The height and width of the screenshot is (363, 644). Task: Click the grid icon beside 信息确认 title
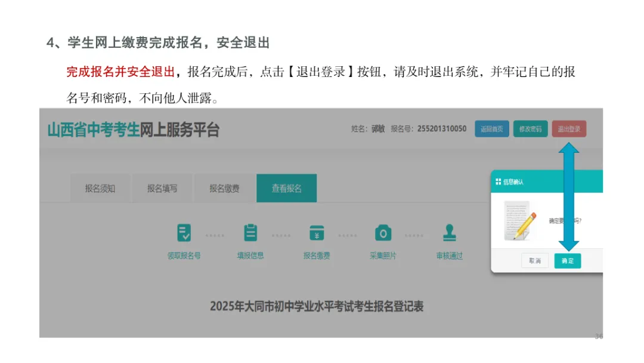[x=499, y=181]
